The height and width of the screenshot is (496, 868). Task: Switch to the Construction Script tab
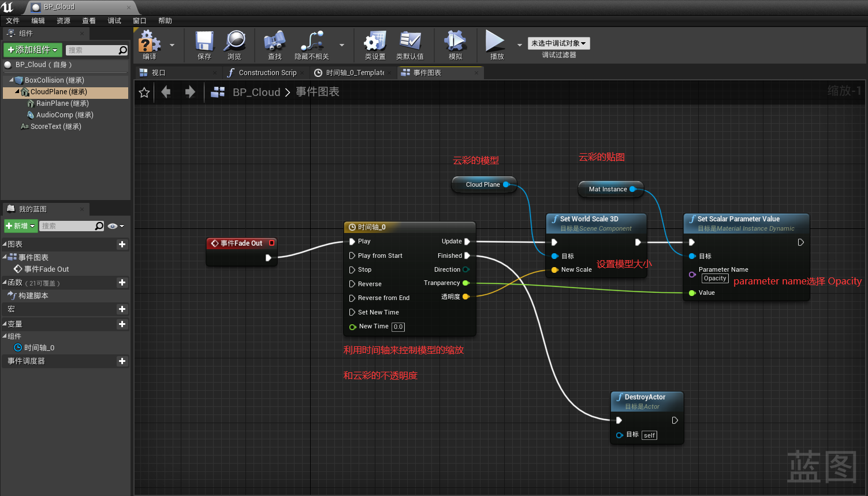click(267, 73)
